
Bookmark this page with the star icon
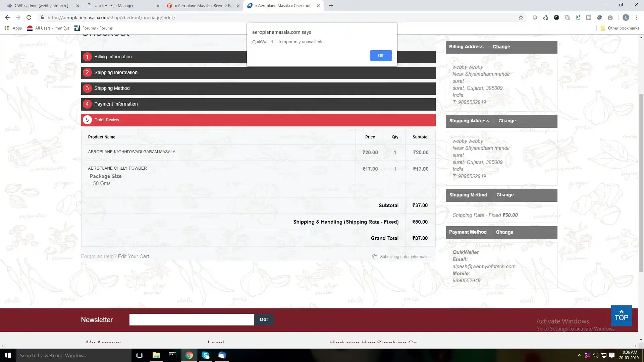[521, 17]
